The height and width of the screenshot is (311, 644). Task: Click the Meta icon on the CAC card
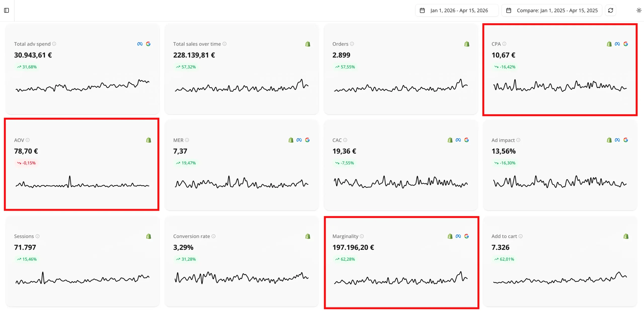(x=458, y=140)
